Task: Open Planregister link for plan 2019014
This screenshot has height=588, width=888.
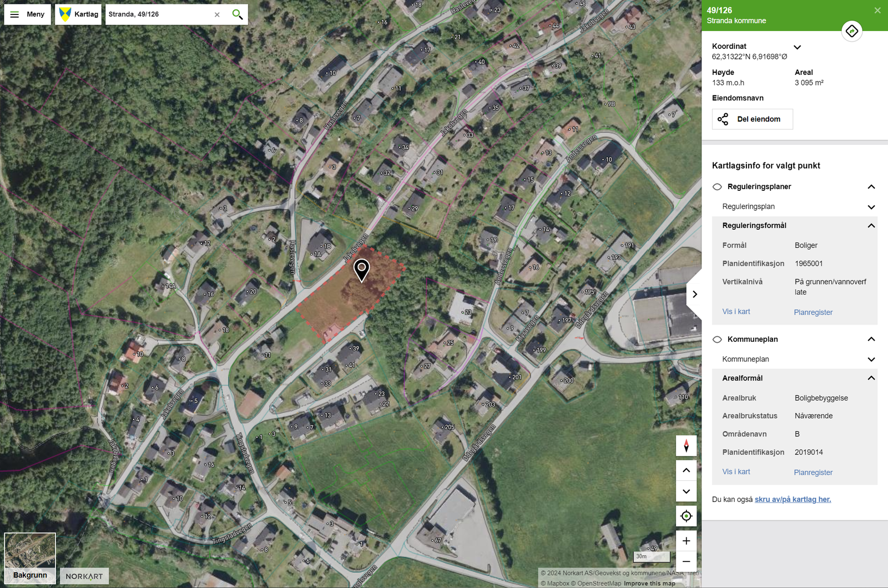Action: point(813,473)
